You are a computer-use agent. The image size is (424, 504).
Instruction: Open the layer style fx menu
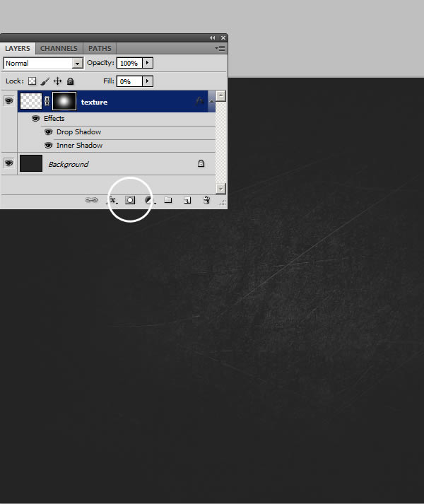[111, 200]
